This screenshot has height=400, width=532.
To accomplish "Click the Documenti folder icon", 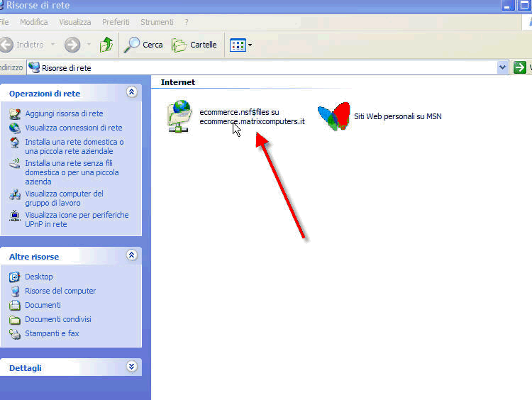I will click(x=15, y=306).
